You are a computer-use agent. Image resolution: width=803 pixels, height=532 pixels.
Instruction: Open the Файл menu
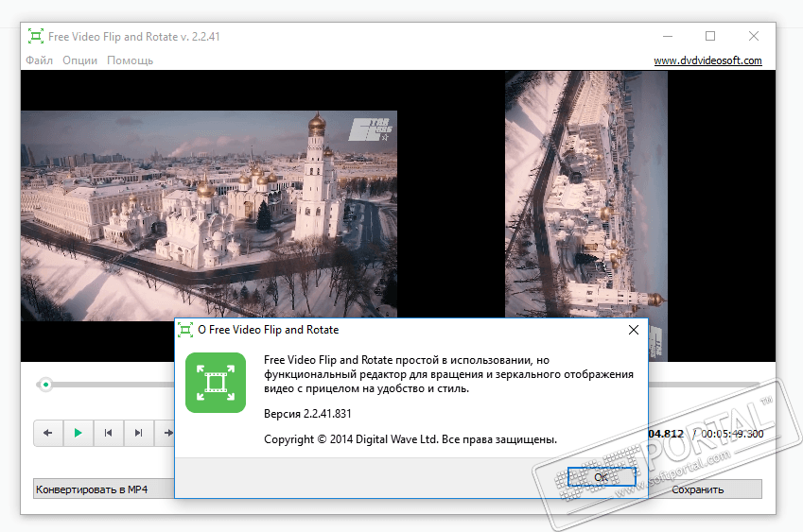[39, 60]
